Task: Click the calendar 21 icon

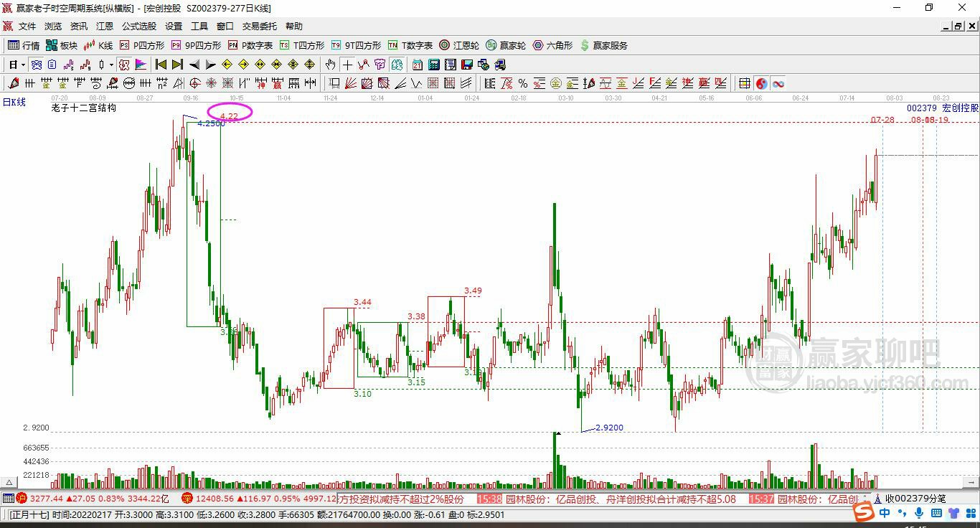Action: pyautogui.click(x=417, y=65)
